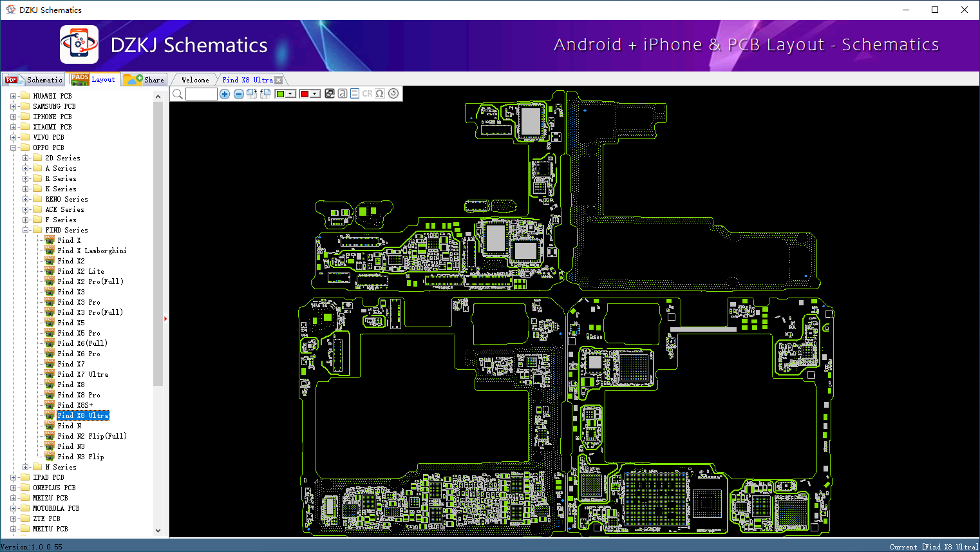Click the PADS icon beside Find N3 Flip

coord(50,457)
